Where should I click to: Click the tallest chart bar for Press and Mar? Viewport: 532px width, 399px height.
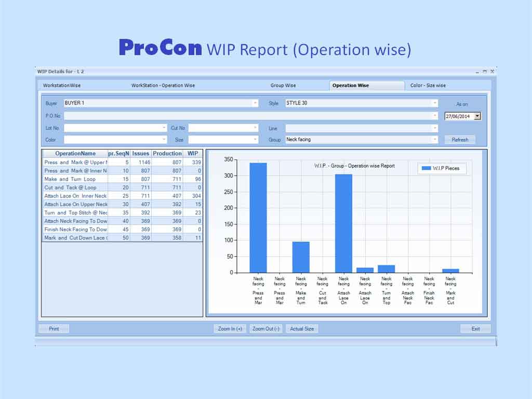(258, 218)
